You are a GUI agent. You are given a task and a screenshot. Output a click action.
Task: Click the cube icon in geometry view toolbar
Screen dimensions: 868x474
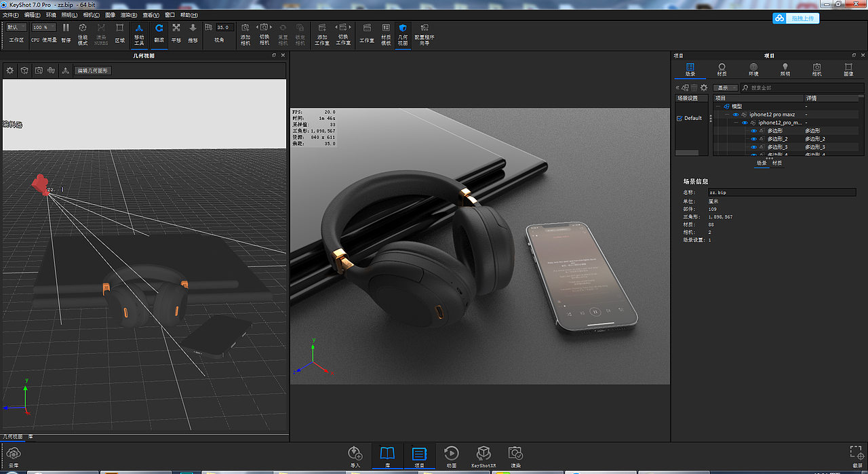(24, 70)
